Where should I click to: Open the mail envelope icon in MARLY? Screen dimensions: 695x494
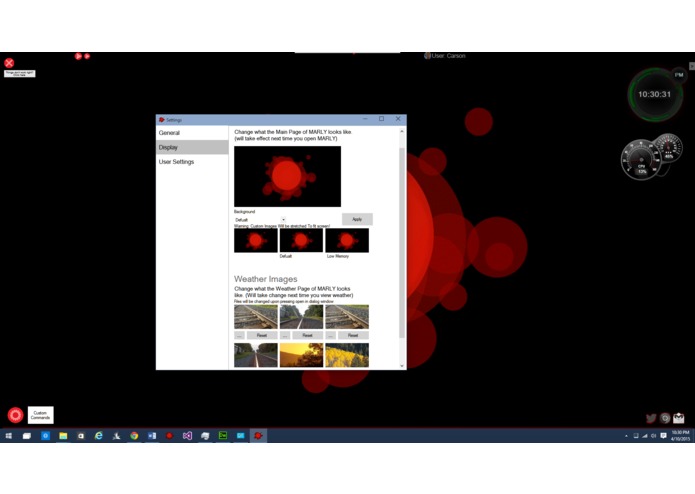(679, 418)
